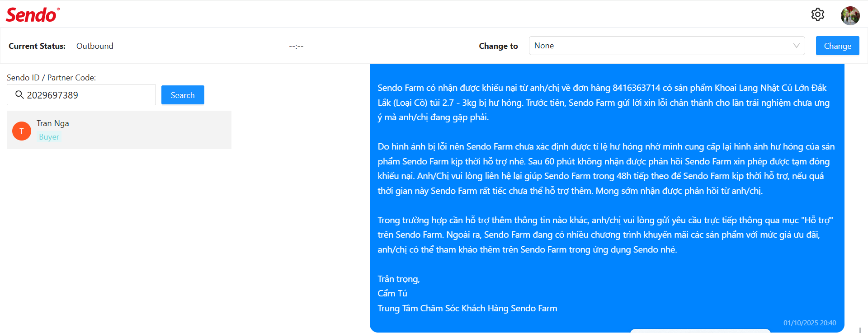Click the Trung Tâm Chăm Sóc Khách Hàng line
This screenshot has height=333, width=868.
(467, 308)
